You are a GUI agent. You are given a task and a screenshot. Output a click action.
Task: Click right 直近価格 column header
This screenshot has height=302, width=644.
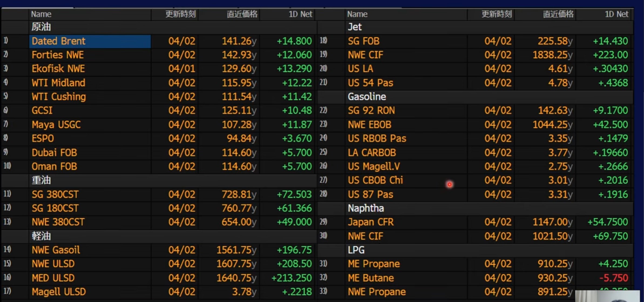[x=558, y=14]
